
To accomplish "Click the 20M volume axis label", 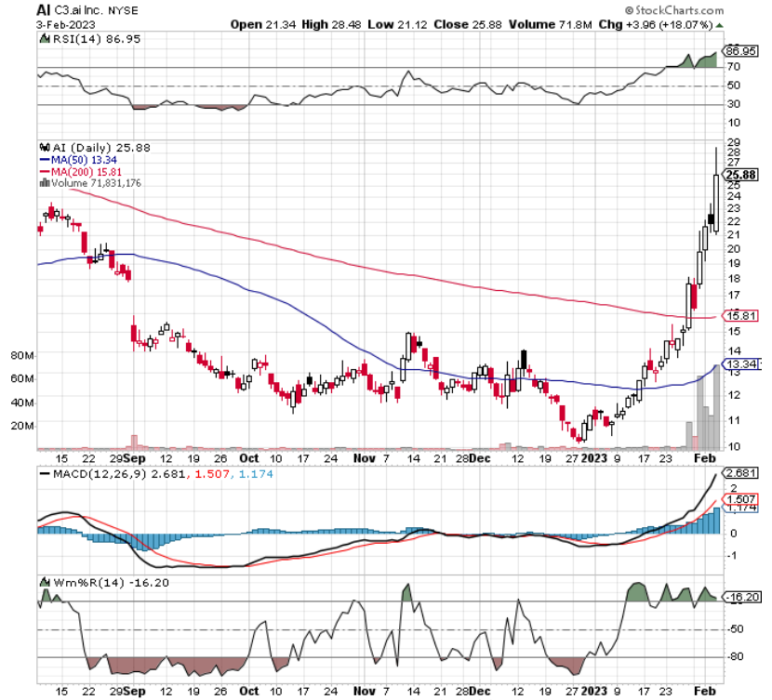I will (x=22, y=426).
